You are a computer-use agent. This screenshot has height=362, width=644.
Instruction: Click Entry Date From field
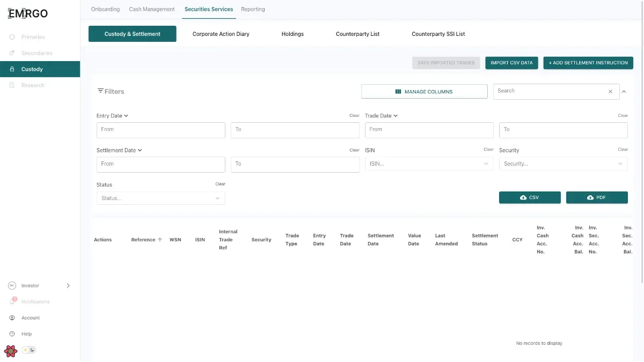coord(161,130)
